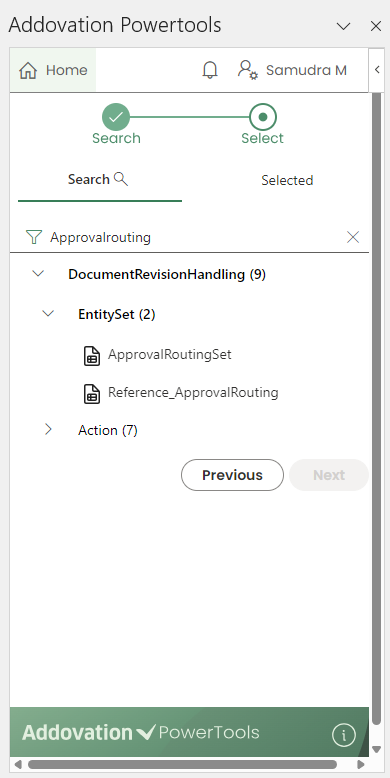Click the ApprovalRoutingSet document icon

[x=92, y=355]
